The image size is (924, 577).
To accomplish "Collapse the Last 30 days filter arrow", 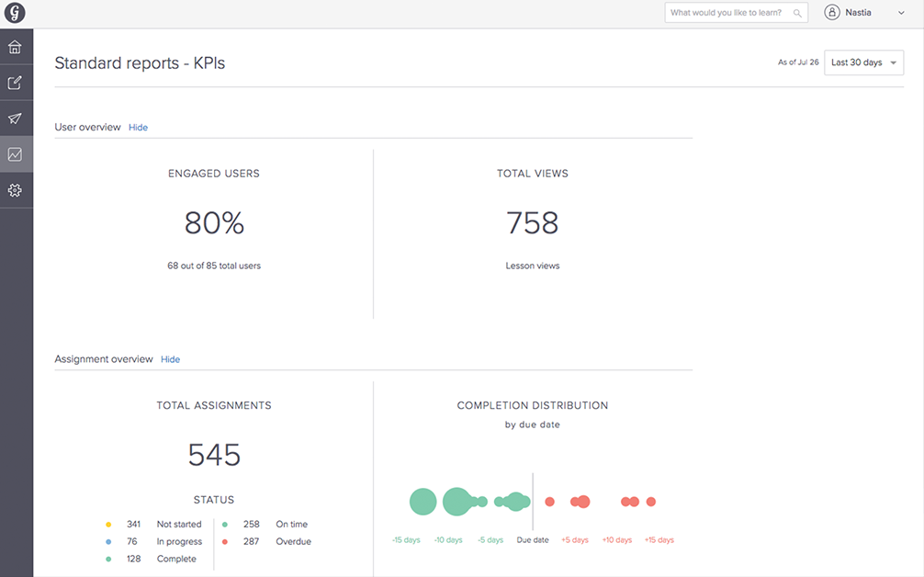I will (892, 62).
